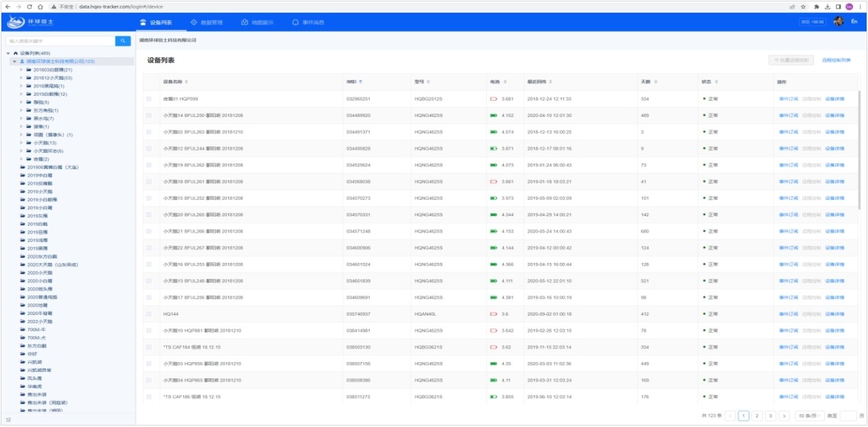Click the IMEI column sort arrow
This screenshot has height=427, width=868.
(360, 82)
